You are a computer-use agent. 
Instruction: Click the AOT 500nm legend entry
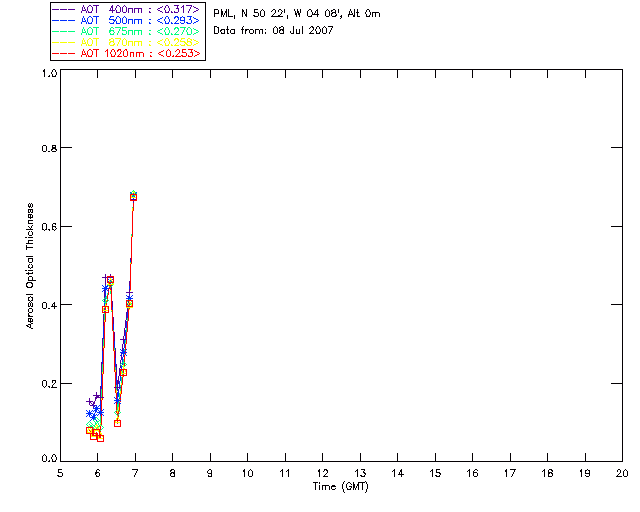127,20
